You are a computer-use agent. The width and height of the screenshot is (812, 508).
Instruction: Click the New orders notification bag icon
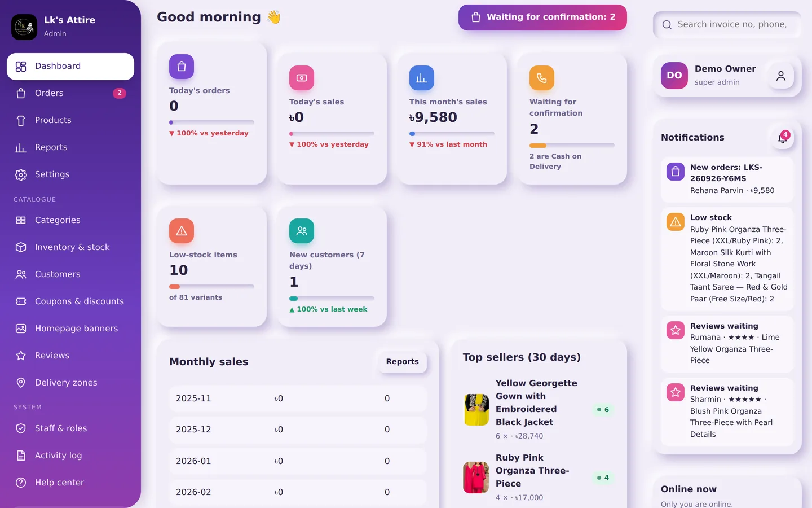point(676,172)
